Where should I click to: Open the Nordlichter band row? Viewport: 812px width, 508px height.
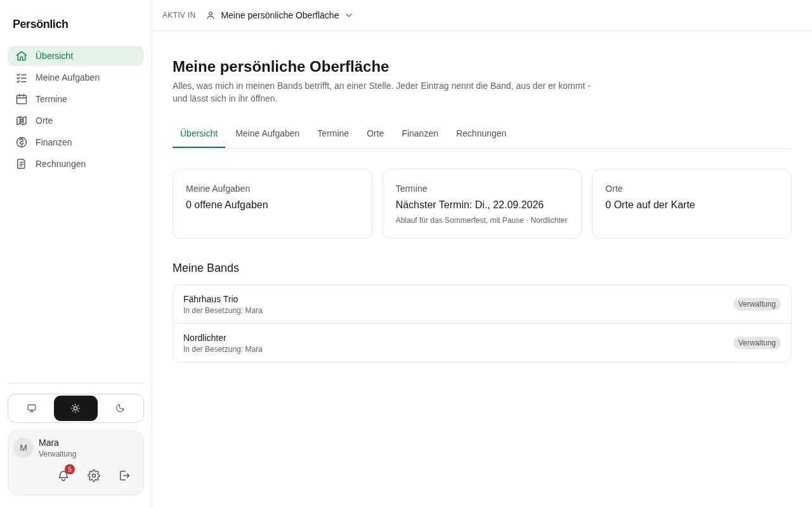[482, 343]
